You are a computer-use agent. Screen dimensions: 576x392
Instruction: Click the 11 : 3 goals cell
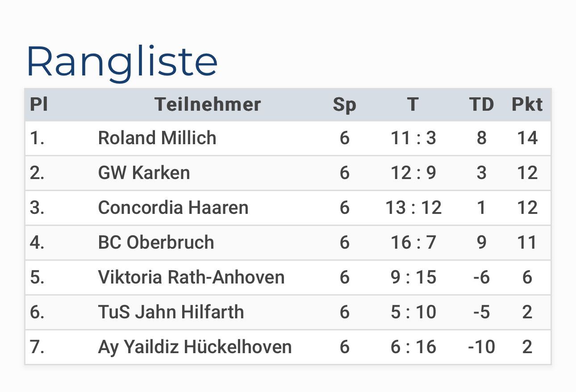coord(413,138)
